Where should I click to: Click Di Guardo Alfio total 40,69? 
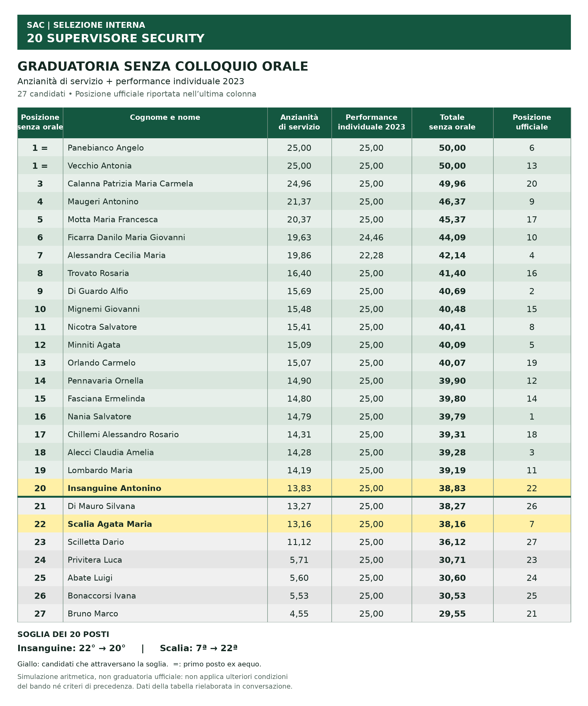pos(452,291)
